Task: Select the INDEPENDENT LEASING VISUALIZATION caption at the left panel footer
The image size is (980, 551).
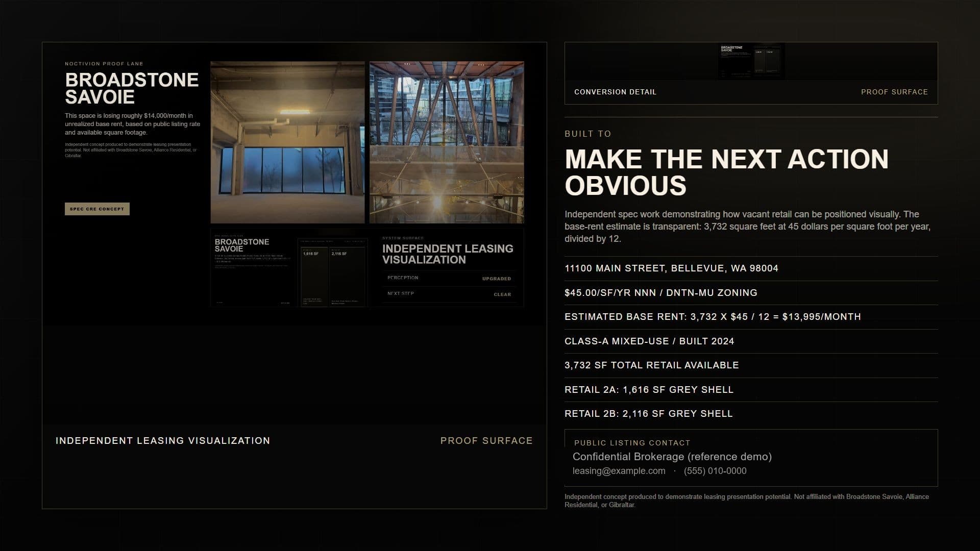Action: (x=163, y=441)
